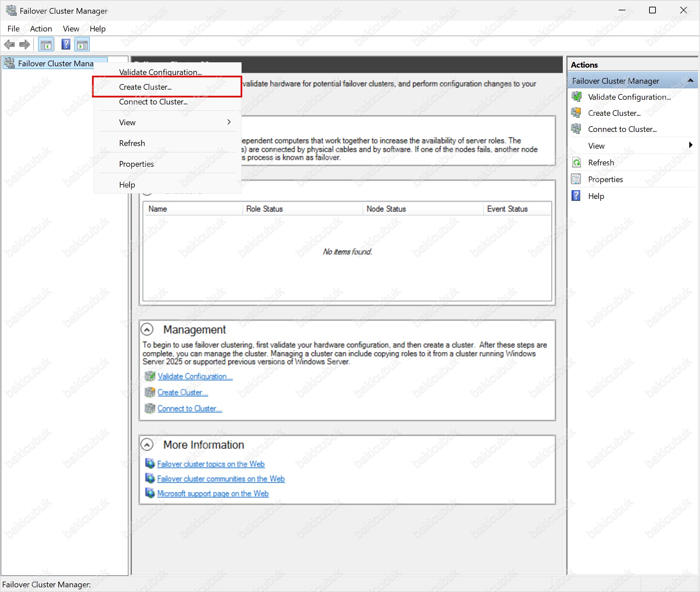Click Show/Hide Action Pane toolbar icon
The image size is (700, 592).
[82, 44]
